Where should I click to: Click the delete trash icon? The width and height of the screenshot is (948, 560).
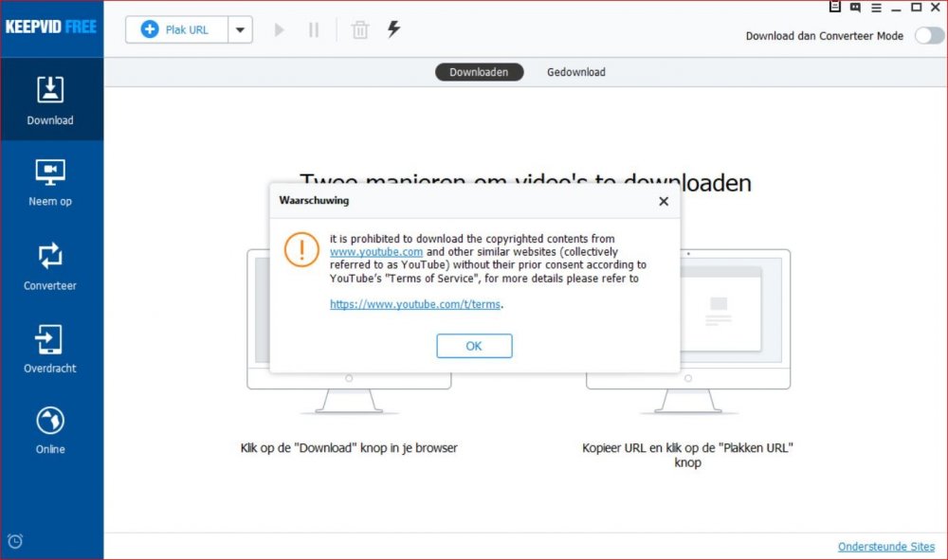point(359,29)
